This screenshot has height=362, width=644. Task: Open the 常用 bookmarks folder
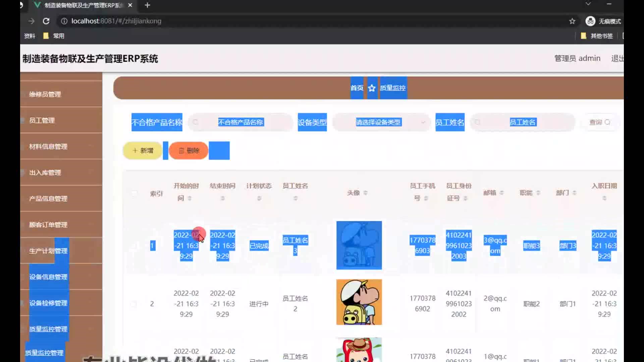54,36
